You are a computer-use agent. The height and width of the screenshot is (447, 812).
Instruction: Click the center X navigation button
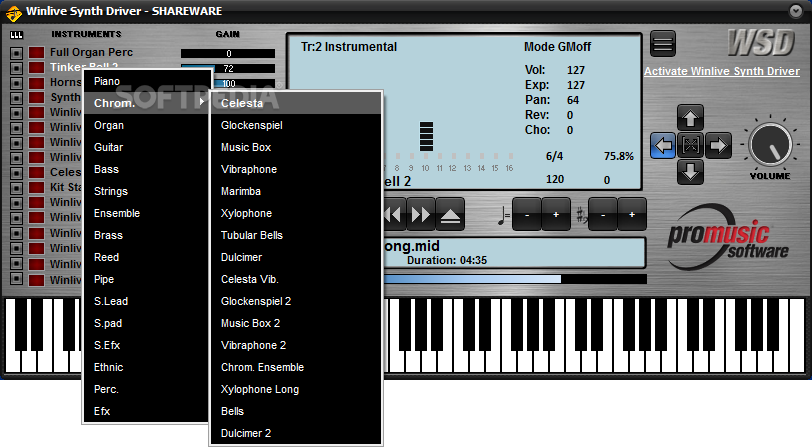(x=690, y=146)
